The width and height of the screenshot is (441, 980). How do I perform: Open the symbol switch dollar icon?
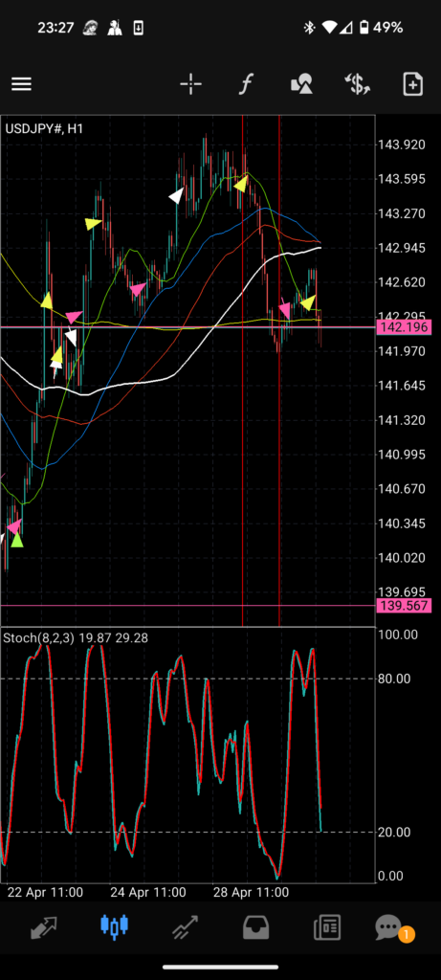358,84
